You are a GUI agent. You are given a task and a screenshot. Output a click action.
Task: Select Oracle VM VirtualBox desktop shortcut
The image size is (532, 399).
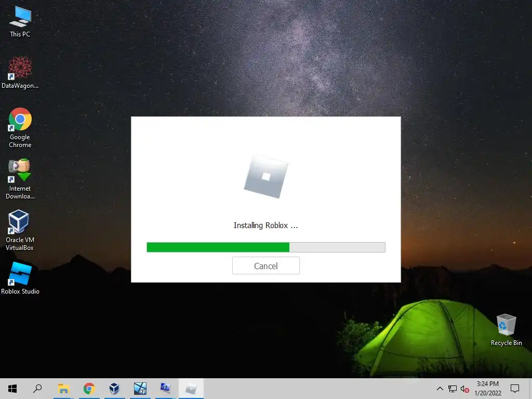coord(20,230)
